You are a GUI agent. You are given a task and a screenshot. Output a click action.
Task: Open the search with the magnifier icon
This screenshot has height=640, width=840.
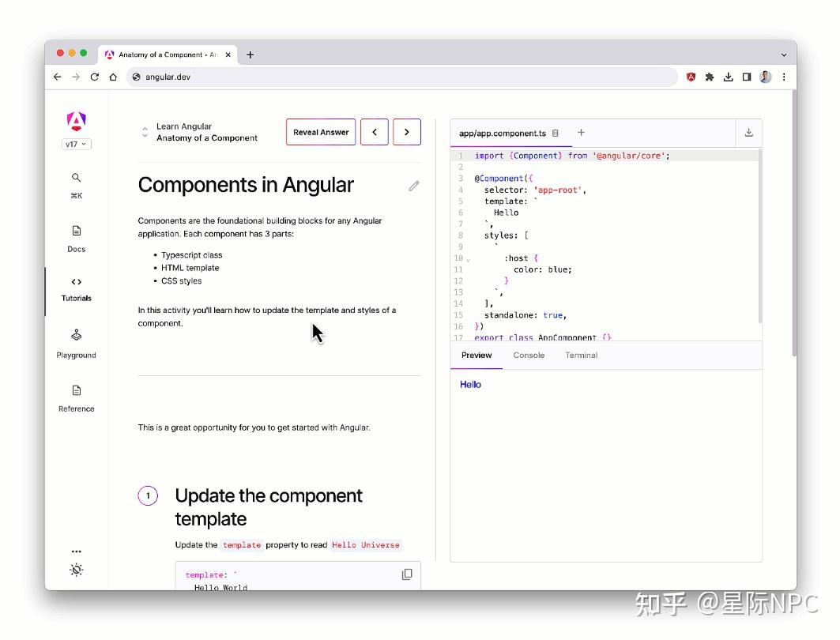[76, 178]
